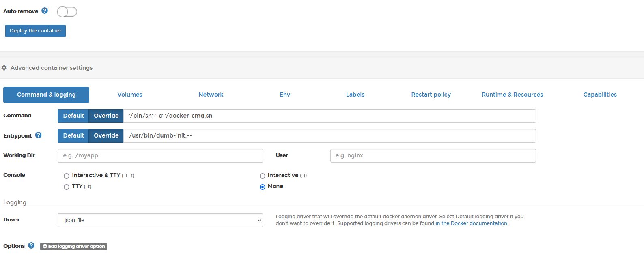Screen dimensions: 644x260
Task: Select the None console radio button
Action: [263, 187]
